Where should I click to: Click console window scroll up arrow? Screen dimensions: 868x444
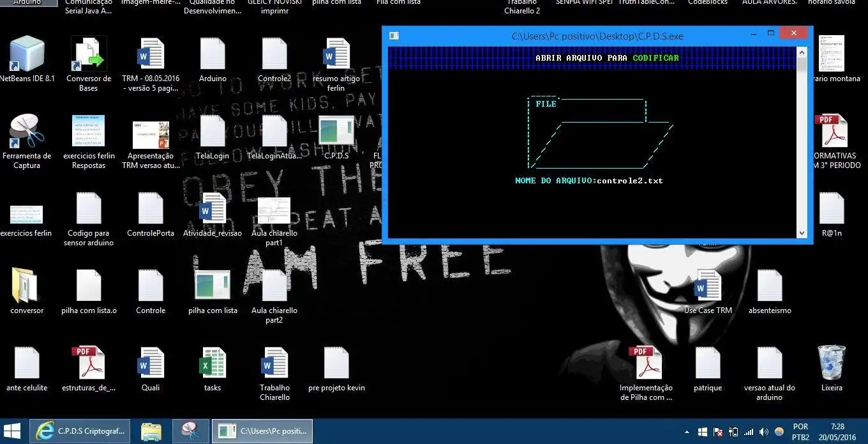pyautogui.click(x=802, y=52)
